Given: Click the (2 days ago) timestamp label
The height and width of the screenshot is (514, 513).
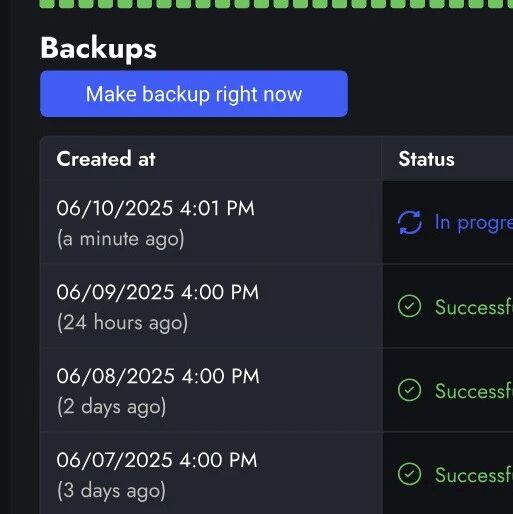Looking at the screenshot, I should (x=112, y=407).
